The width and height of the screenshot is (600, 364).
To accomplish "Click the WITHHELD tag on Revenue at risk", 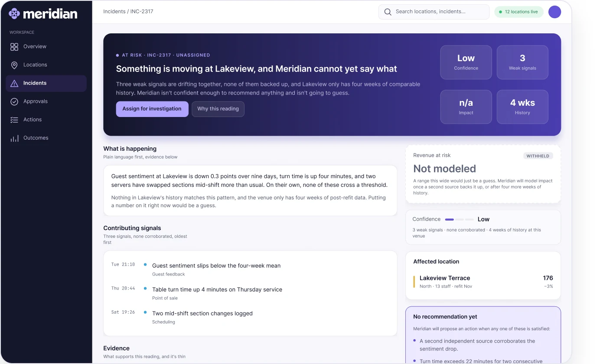I will pyautogui.click(x=538, y=156).
